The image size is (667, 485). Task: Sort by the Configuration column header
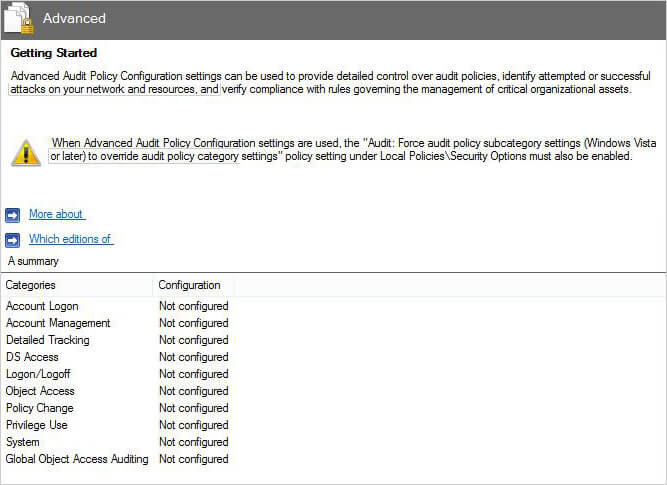click(190, 285)
